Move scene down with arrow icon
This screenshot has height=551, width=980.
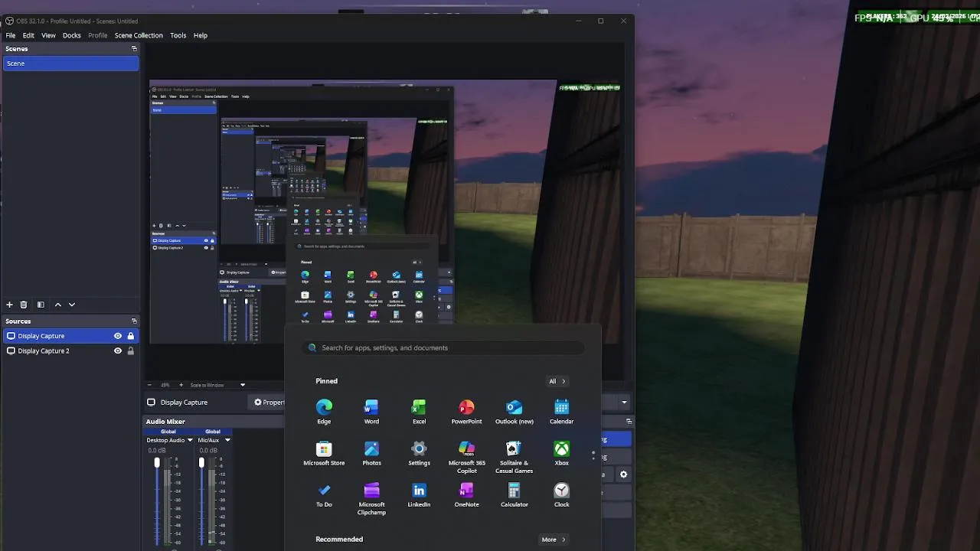click(x=72, y=305)
